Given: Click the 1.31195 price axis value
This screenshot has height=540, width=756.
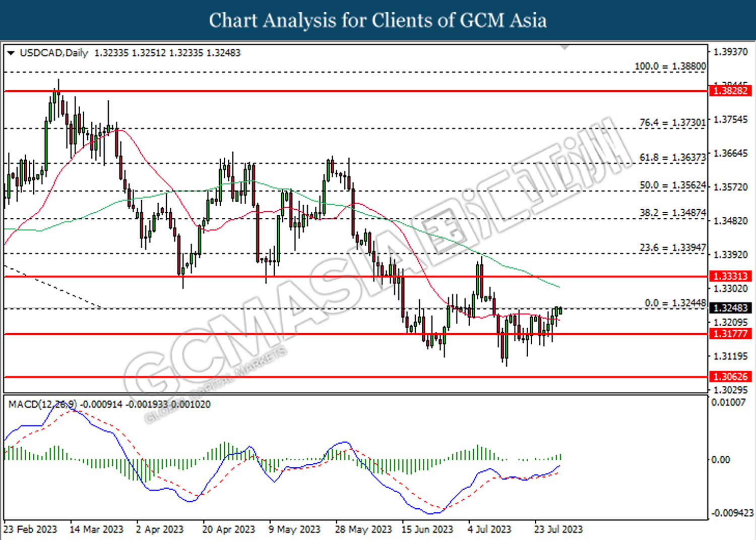Looking at the screenshot, I should [x=731, y=356].
